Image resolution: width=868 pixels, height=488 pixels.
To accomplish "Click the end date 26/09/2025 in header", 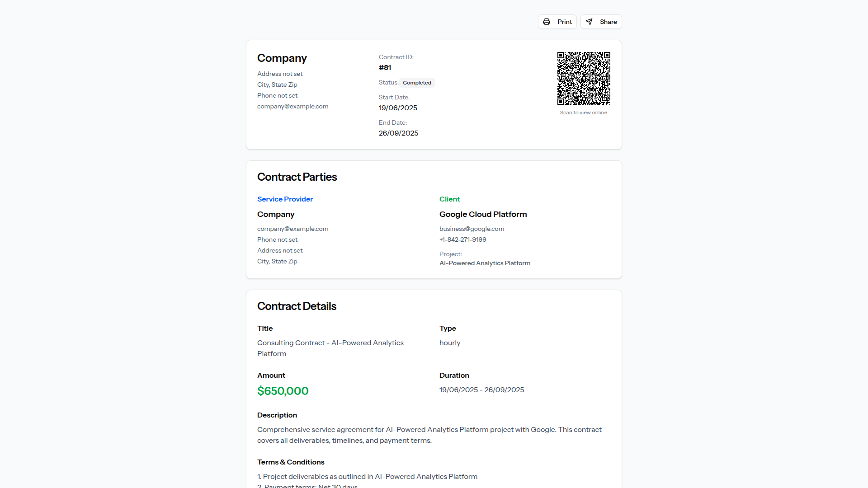I will (x=398, y=133).
